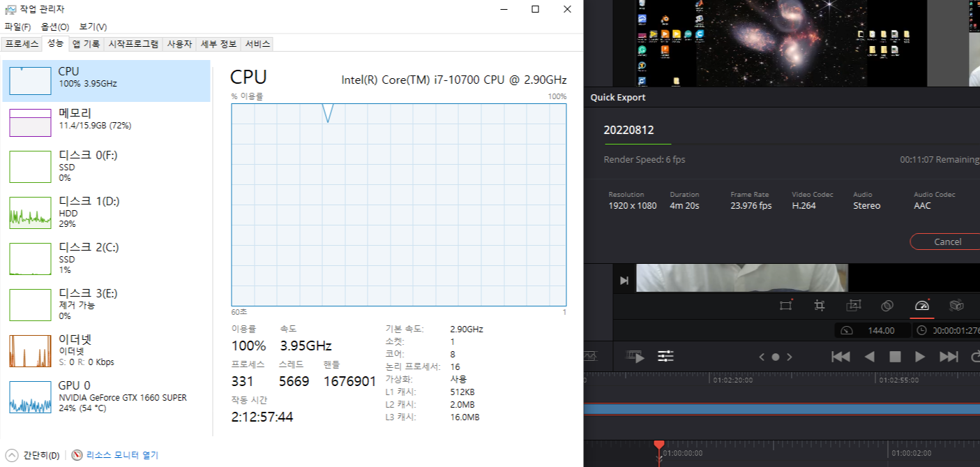
Task: Click the '1920 x 1080' resolution value
Action: [x=633, y=206]
